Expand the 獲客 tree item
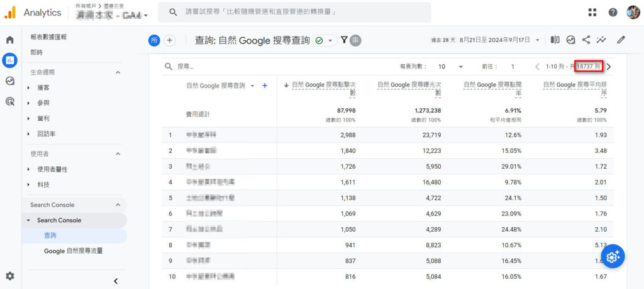This screenshot has width=644, height=289. tap(29, 88)
